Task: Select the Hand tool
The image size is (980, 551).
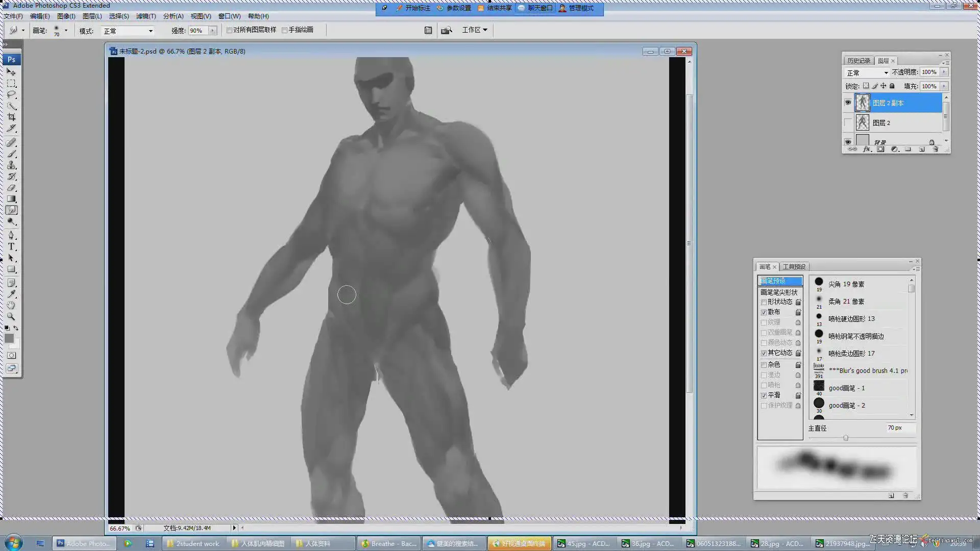Action: (11, 305)
